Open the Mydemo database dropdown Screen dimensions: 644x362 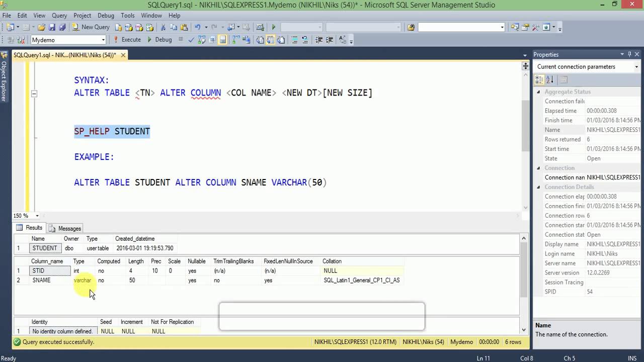[103, 40]
